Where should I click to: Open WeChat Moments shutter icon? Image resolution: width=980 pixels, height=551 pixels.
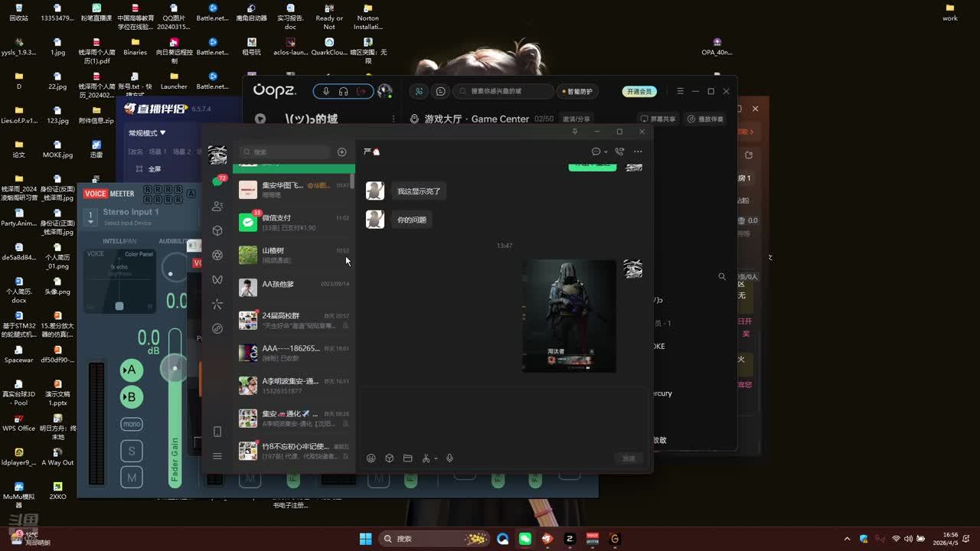click(217, 255)
